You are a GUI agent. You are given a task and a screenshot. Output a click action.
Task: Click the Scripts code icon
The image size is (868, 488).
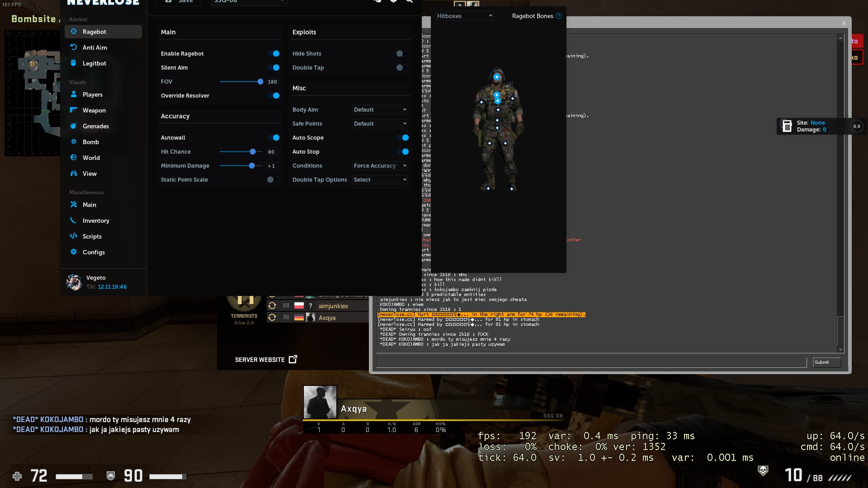coord(74,236)
